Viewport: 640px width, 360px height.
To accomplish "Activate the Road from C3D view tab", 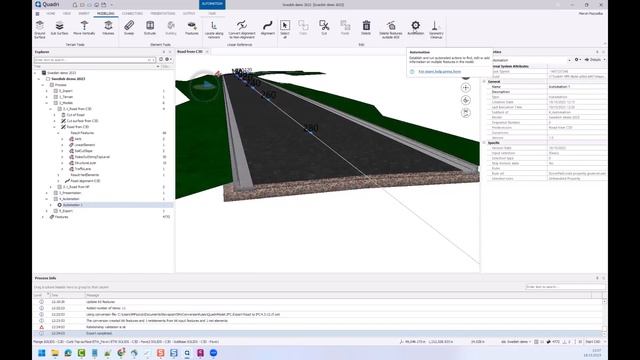I will pos(190,52).
